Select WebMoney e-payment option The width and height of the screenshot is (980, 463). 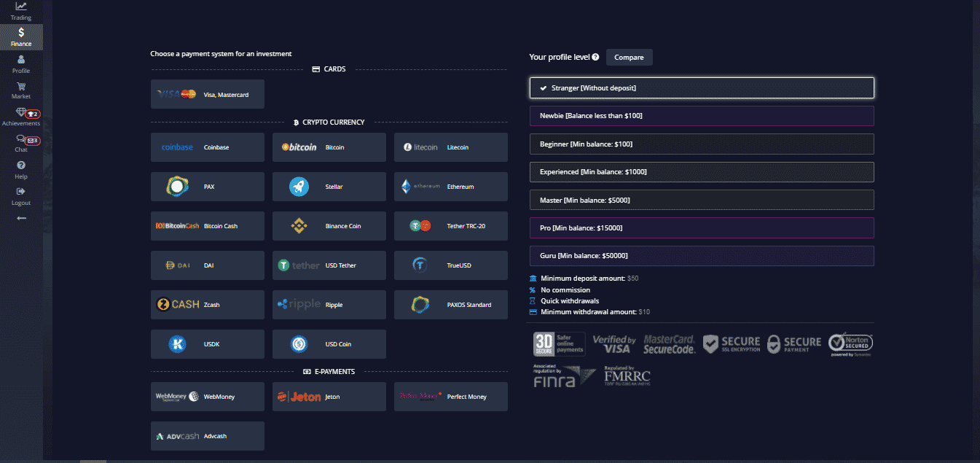pyautogui.click(x=208, y=397)
